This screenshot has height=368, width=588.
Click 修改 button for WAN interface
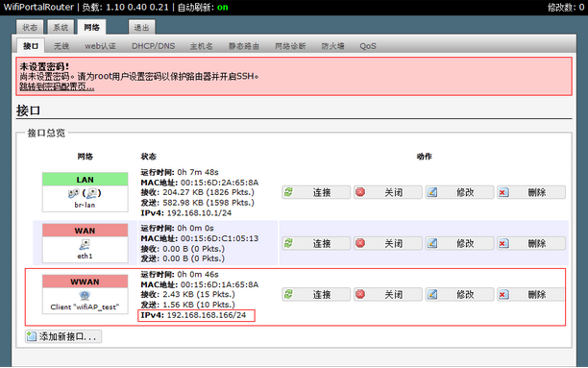pos(459,243)
